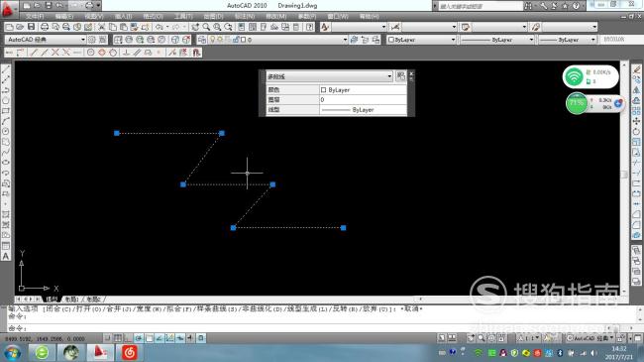Click the Help question mark toolbar icon
Screen dimensions: 644x362
[310, 27]
